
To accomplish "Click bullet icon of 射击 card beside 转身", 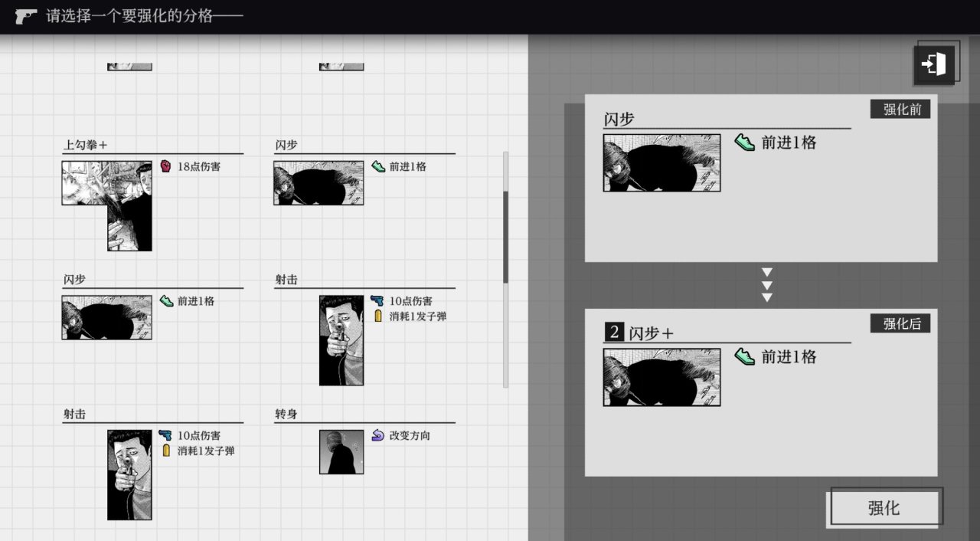I will pos(165,451).
